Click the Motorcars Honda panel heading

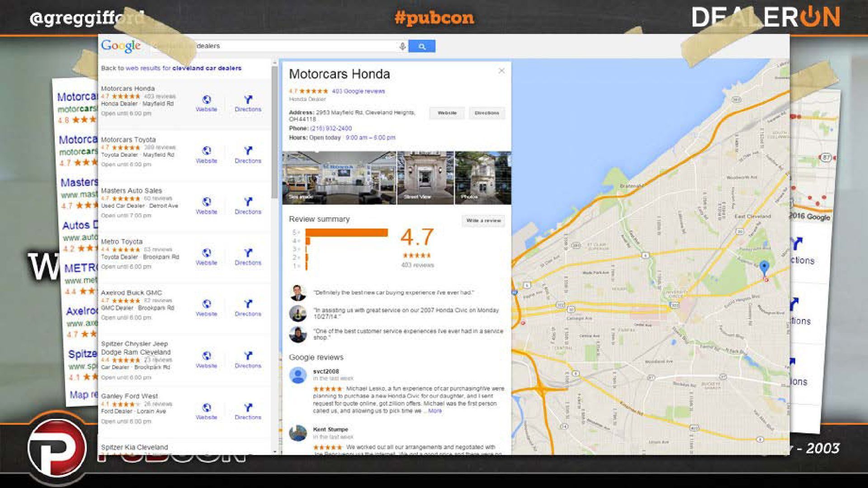tap(339, 74)
